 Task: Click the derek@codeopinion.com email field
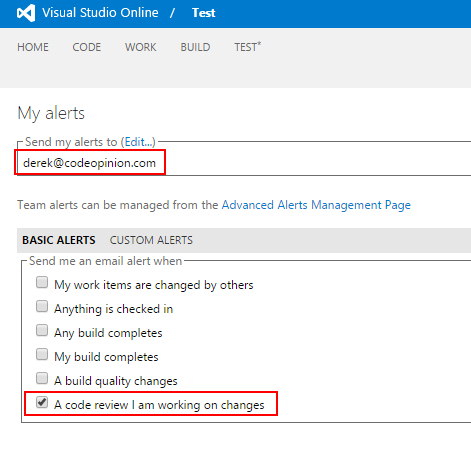[x=90, y=163]
